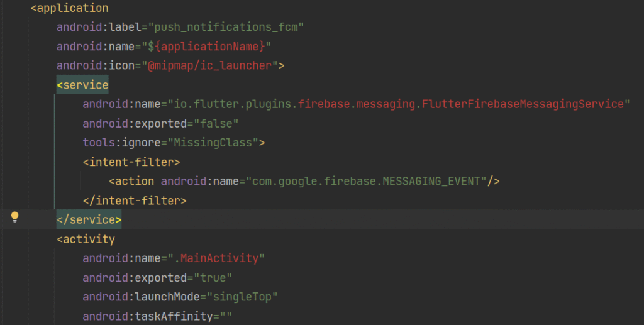Click the "true" value of activity android:exported
Image resolution: width=644 pixels, height=325 pixels.
click(x=213, y=277)
